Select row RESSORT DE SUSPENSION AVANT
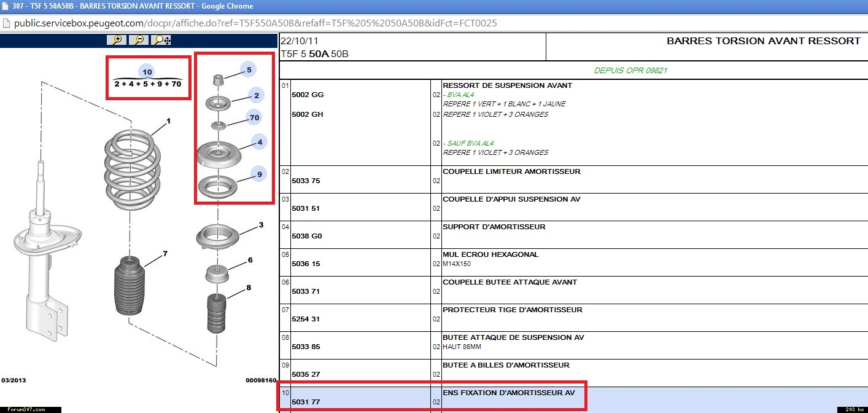This screenshot has height=413, width=868. 573,122
